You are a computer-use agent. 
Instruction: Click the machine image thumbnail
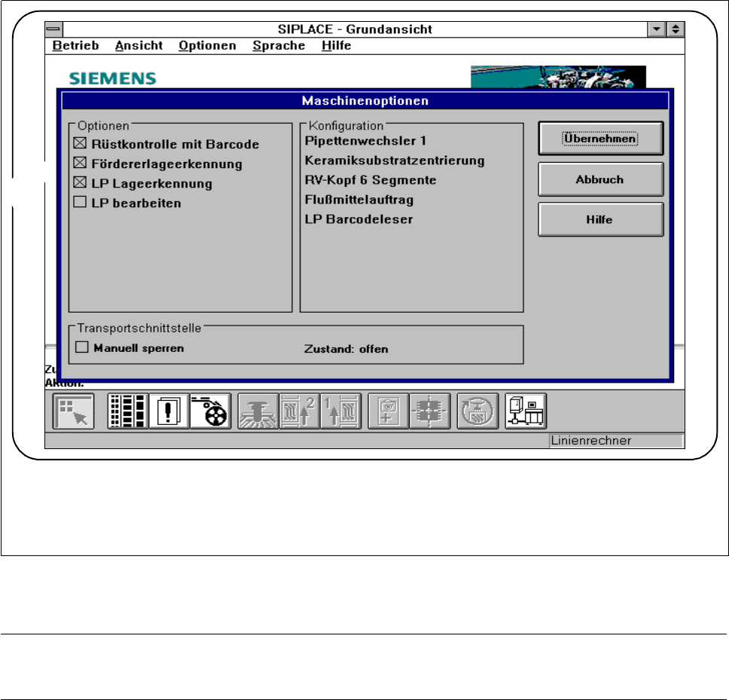click(558, 77)
